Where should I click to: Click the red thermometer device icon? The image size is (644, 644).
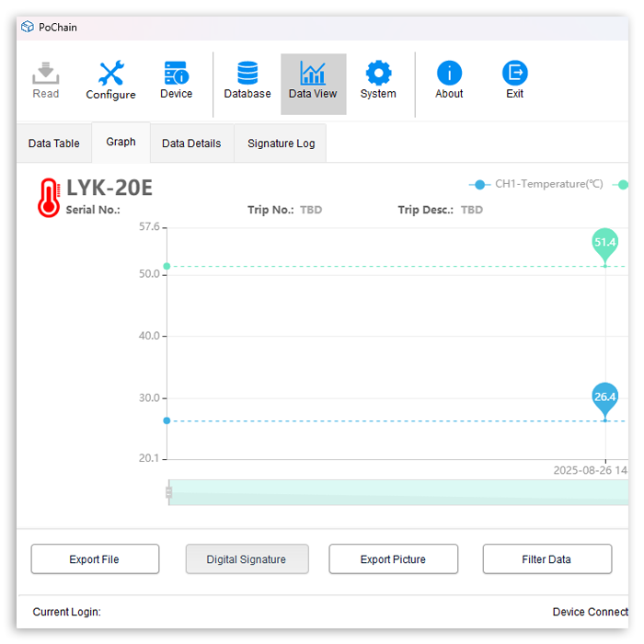[x=49, y=198]
